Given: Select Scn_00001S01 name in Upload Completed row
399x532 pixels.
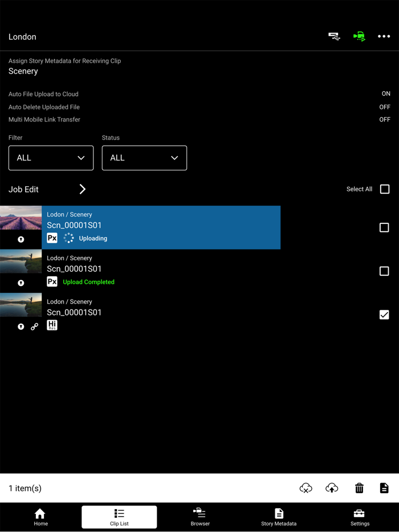Looking at the screenshot, I should [x=74, y=269].
